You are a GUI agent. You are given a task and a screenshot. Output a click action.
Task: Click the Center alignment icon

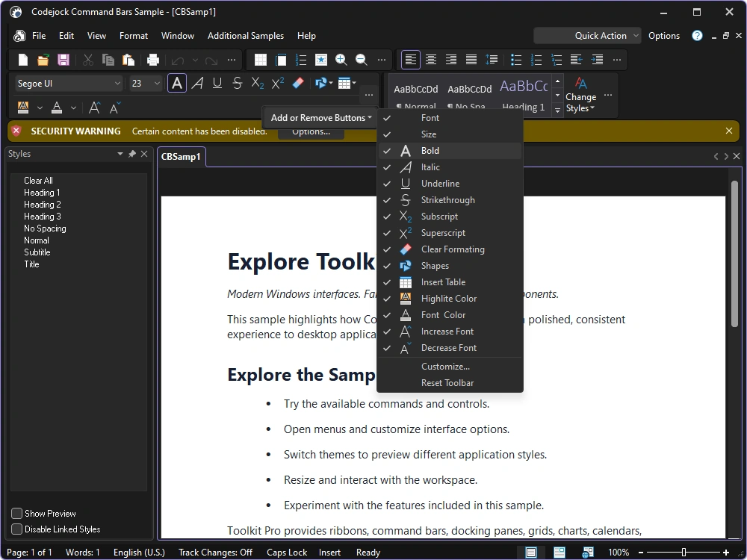(431, 60)
